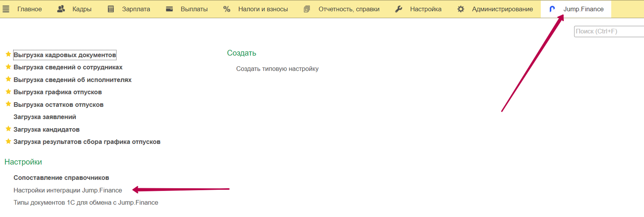
Task: Click the wrench icon for Настройка
Action: (x=399, y=9)
